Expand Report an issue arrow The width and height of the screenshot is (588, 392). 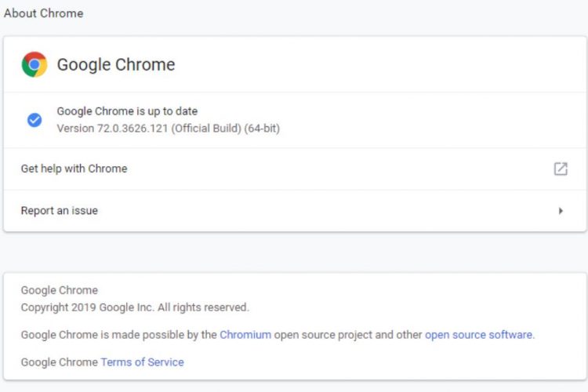(561, 211)
